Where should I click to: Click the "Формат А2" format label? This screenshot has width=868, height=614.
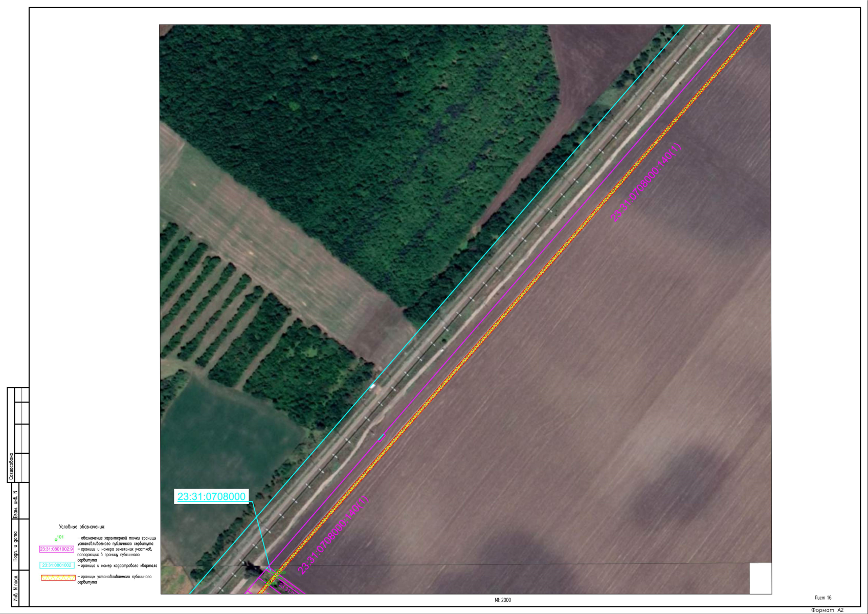(827, 610)
